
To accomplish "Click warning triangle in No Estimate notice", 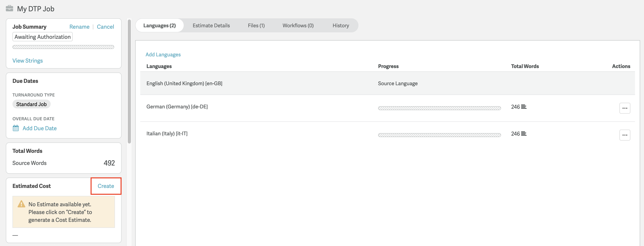I will 21,204.
